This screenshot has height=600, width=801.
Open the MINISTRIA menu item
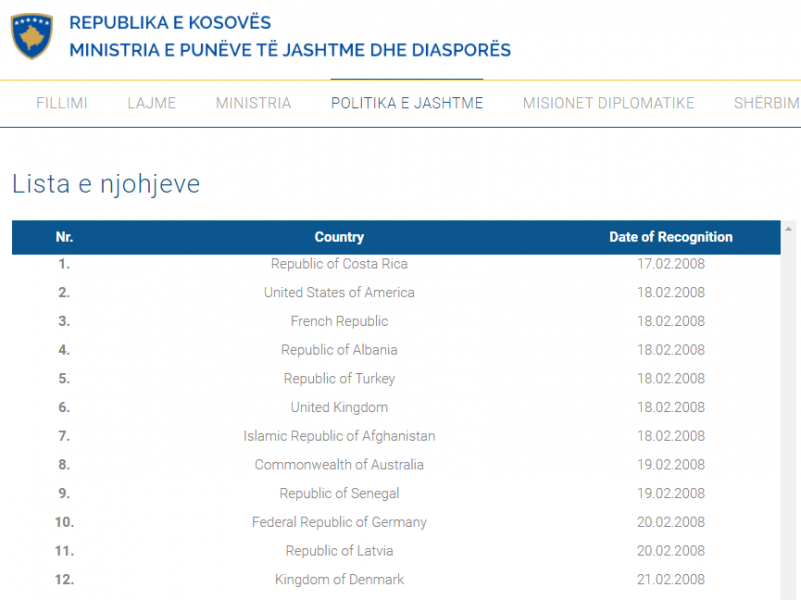click(x=253, y=103)
